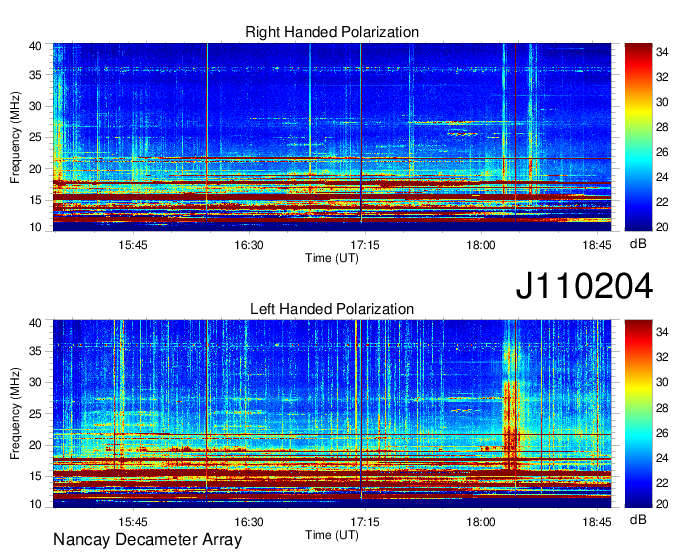The width and height of the screenshot is (680, 552).
Task: Click the 25 MHz tick label on upper plot
Action: 36,138
